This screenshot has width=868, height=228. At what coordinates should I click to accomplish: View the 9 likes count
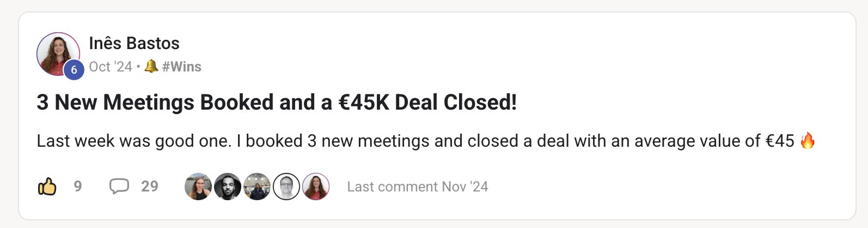[x=78, y=187]
